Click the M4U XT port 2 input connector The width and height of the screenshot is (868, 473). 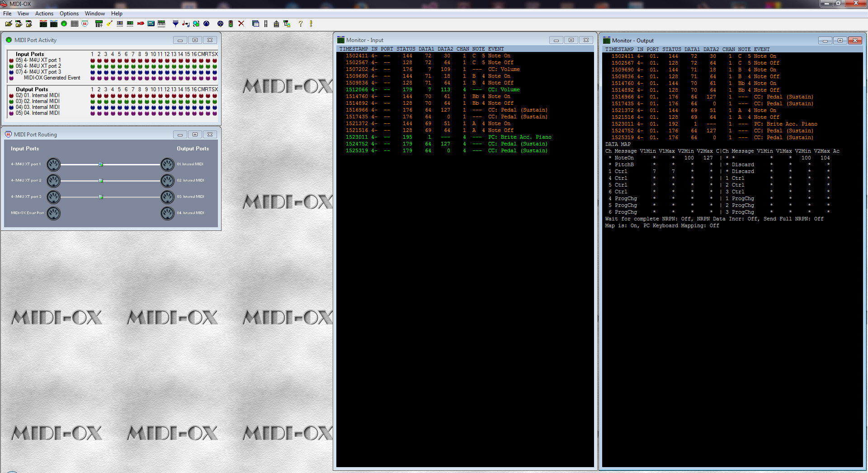point(53,181)
